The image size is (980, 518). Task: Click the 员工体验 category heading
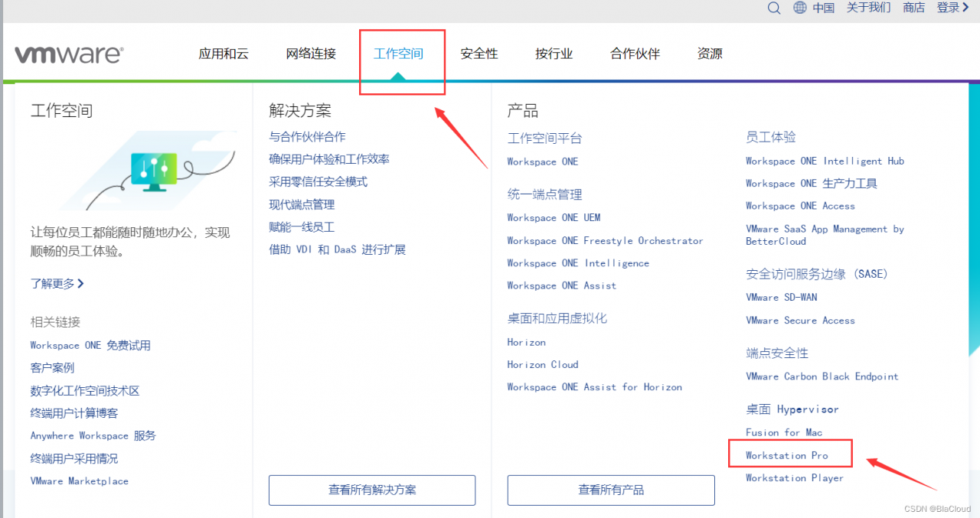pos(771,137)
